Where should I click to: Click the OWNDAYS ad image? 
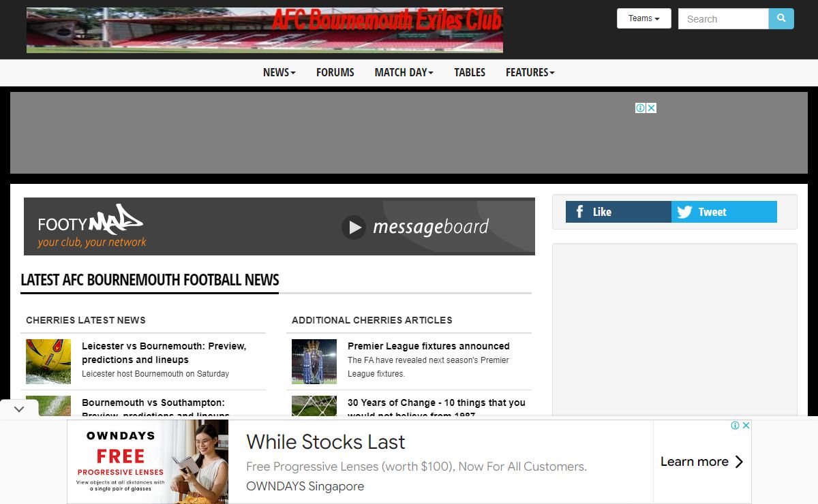pyautogui.click(x=148, y=462)
